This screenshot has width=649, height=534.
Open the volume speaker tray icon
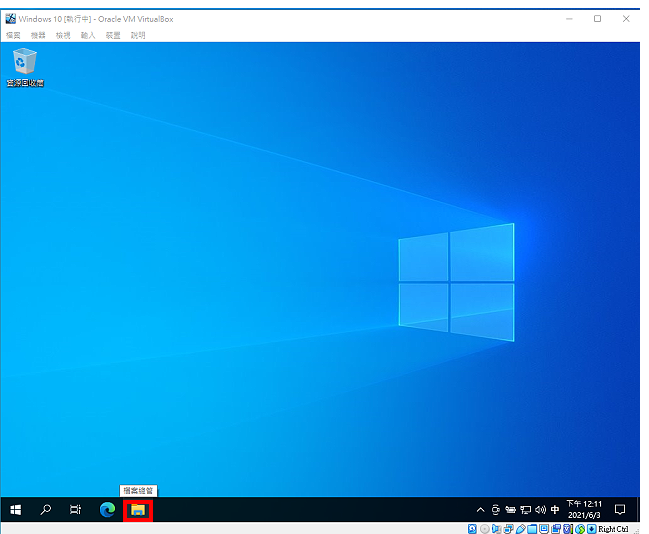540,510
